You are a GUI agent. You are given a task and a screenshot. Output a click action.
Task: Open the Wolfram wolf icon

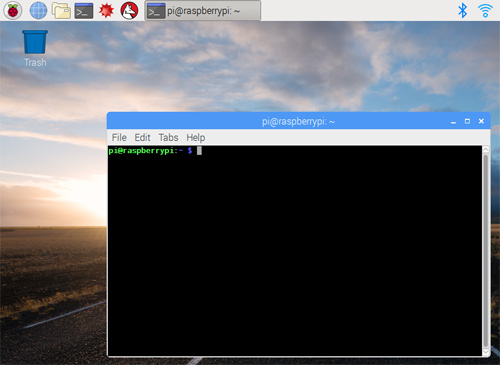click(129, 11)
